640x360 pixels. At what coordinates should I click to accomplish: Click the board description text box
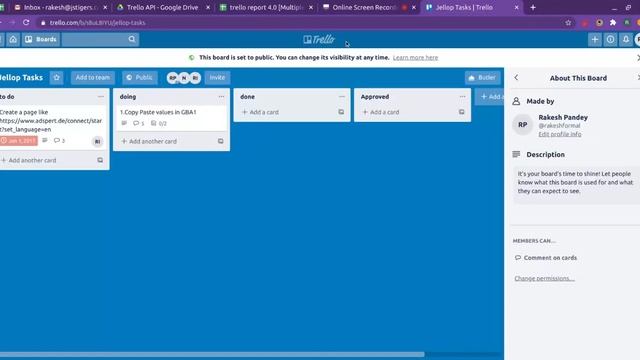point(576,184)
